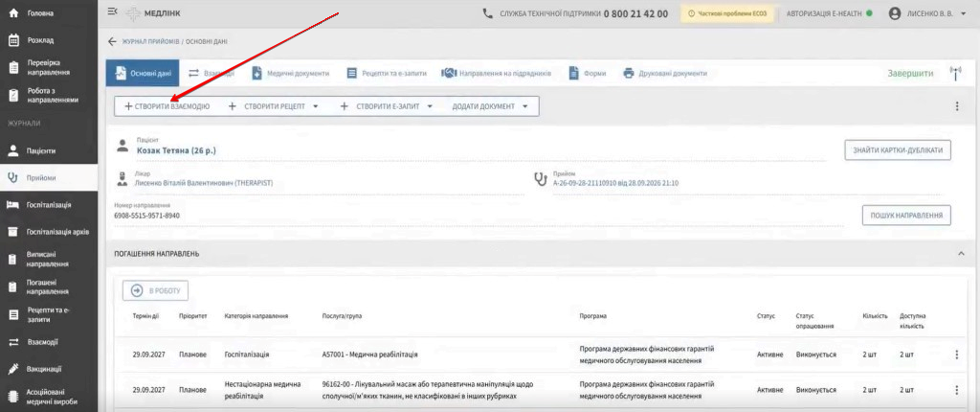This screenshot has width=980, height=412.
Task: Click Створити взаємодію button
Action: pyautogui.click(x=167, y=106)
